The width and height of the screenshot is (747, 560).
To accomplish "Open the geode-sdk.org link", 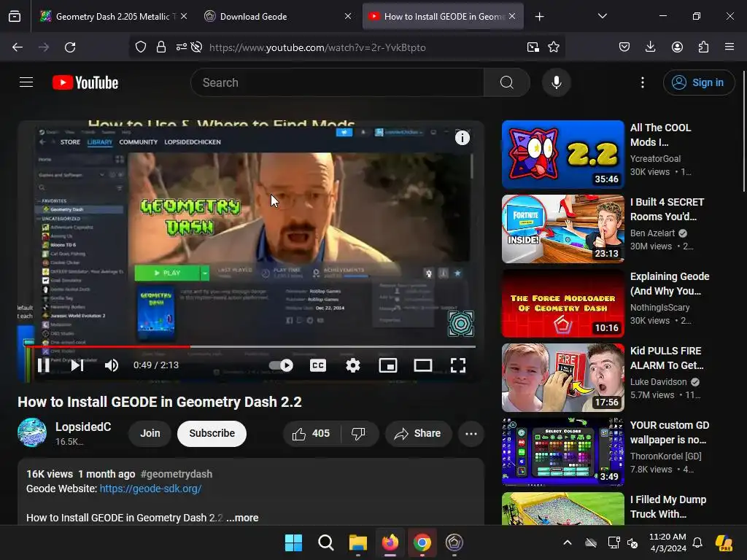I will tap(150, 489).
